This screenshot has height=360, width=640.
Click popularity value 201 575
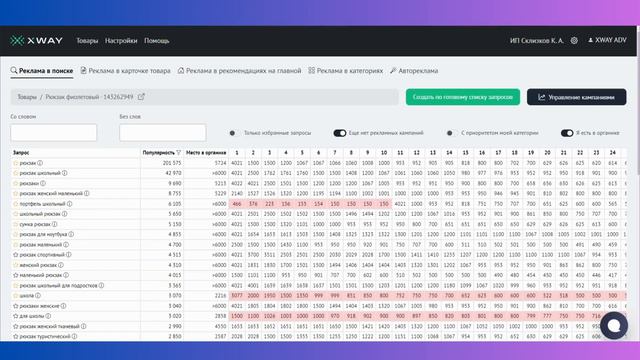172,163
